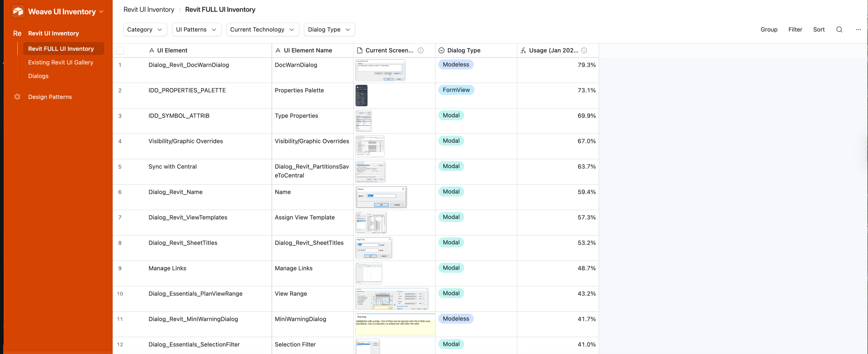
Task: Click the Weave UI Inventory logo icon
Action: [x=18, y=11]
